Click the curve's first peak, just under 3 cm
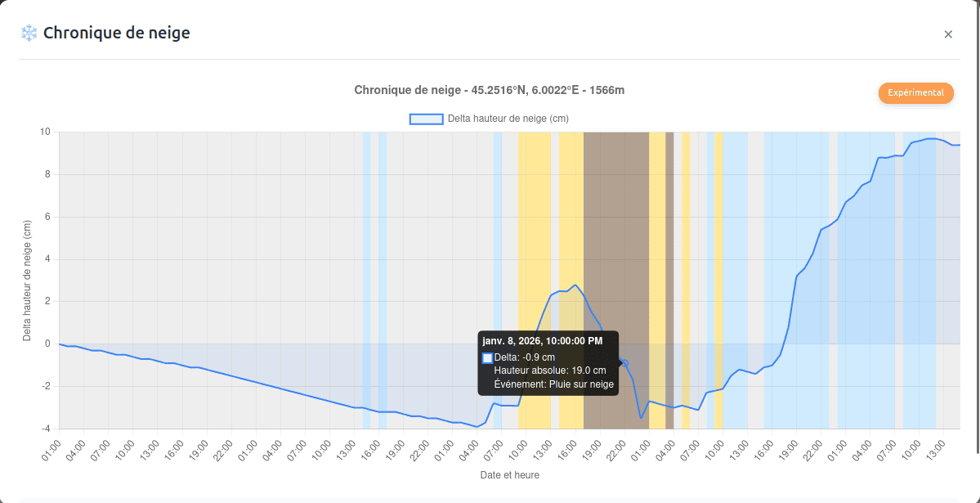Viewport: 980px width, 503px height. (x=575, y=285)
